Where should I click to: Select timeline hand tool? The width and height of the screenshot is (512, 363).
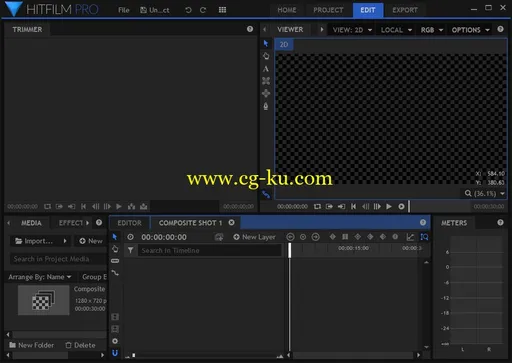point(115,249)
